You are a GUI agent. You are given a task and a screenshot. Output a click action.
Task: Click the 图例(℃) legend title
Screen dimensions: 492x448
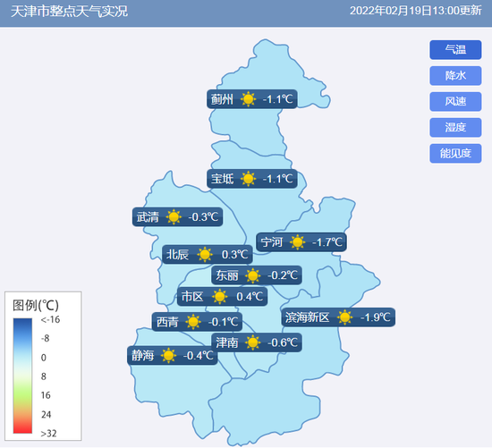[36, 305]
